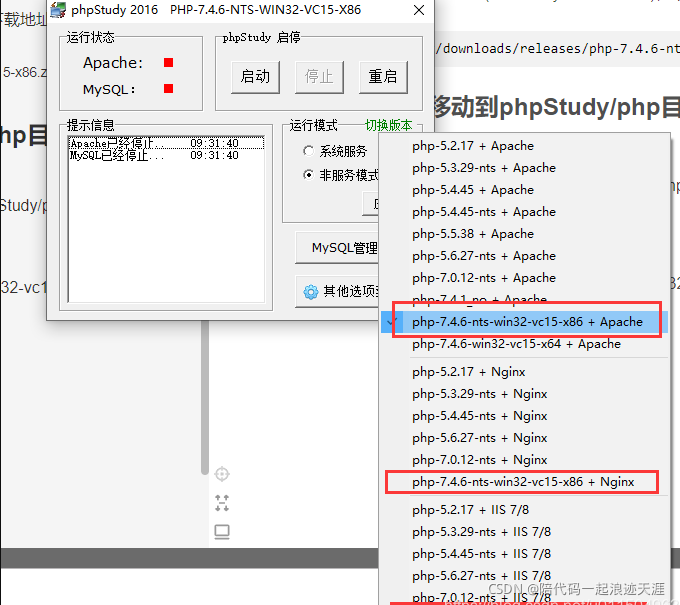Click the red Apache status indicator
Viewport: 680px width, 605px height.
tap(169, 63)
